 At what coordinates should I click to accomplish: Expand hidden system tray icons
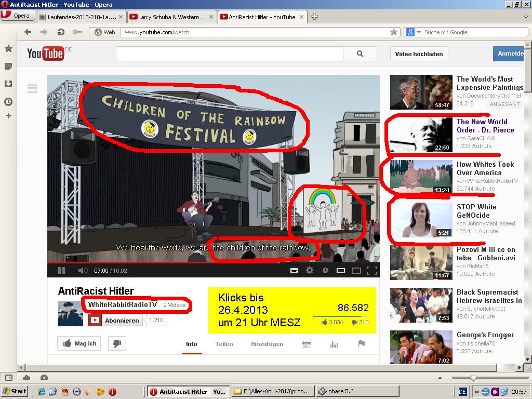477,392
